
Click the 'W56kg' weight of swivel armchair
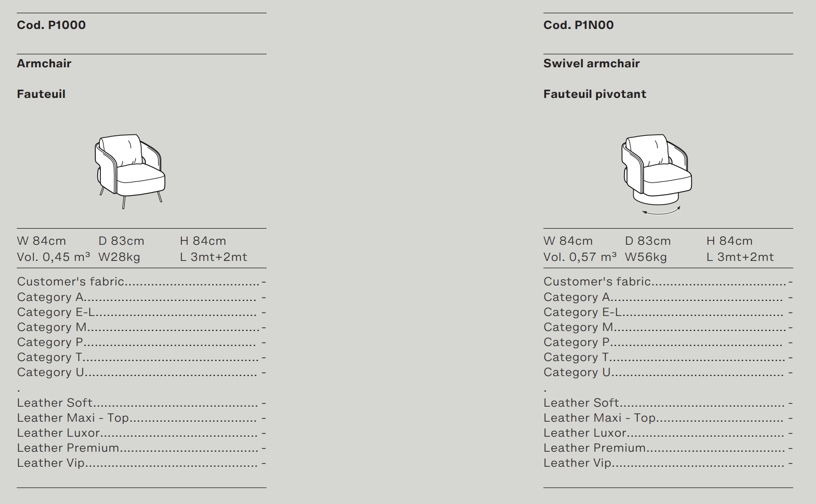point(646,257)
